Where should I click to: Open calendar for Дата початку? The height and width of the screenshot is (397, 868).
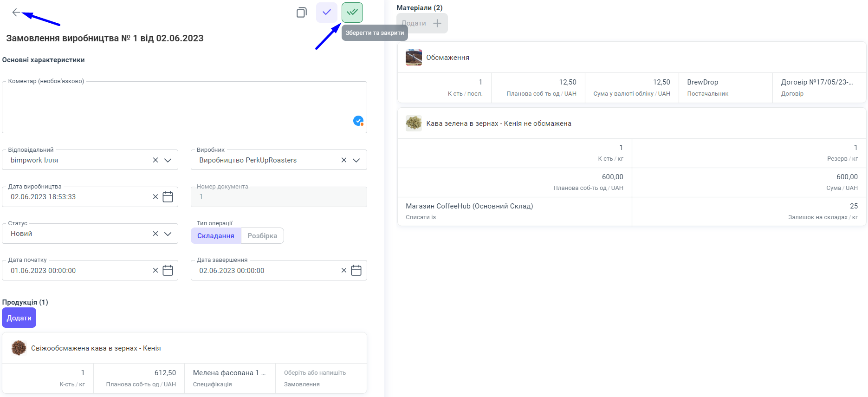(168, 271)
